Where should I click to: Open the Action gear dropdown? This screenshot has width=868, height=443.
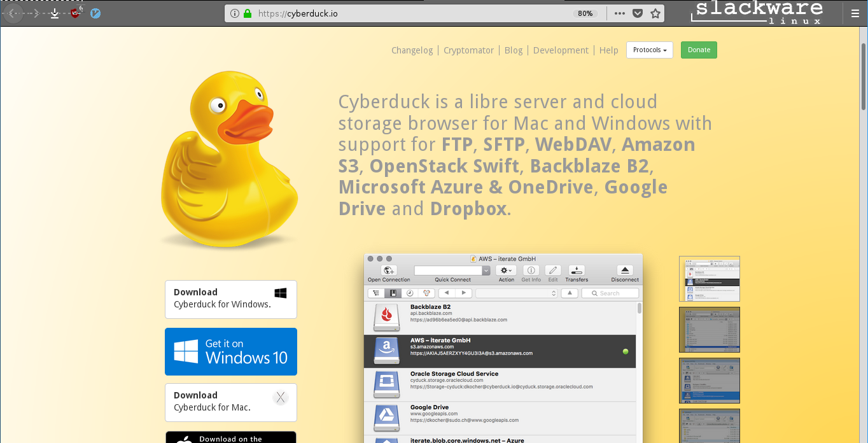pos(507,271)
